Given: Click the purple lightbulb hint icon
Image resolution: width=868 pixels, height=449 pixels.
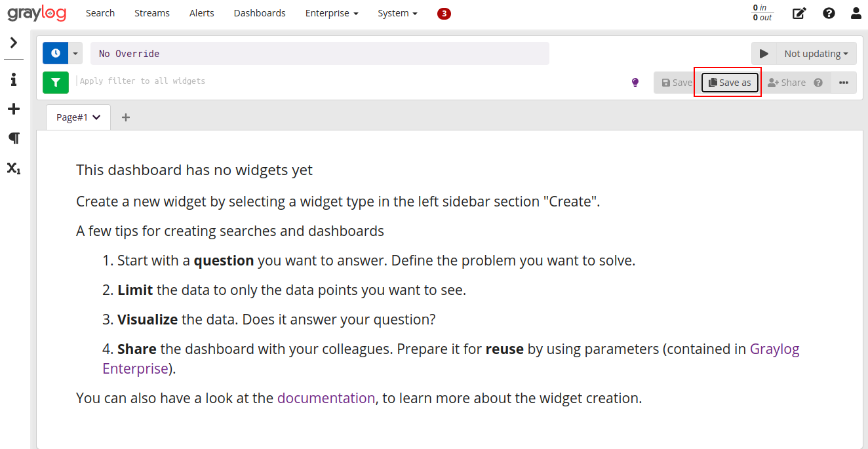Looking at the screenshot, I should click(x=635, y=83).
